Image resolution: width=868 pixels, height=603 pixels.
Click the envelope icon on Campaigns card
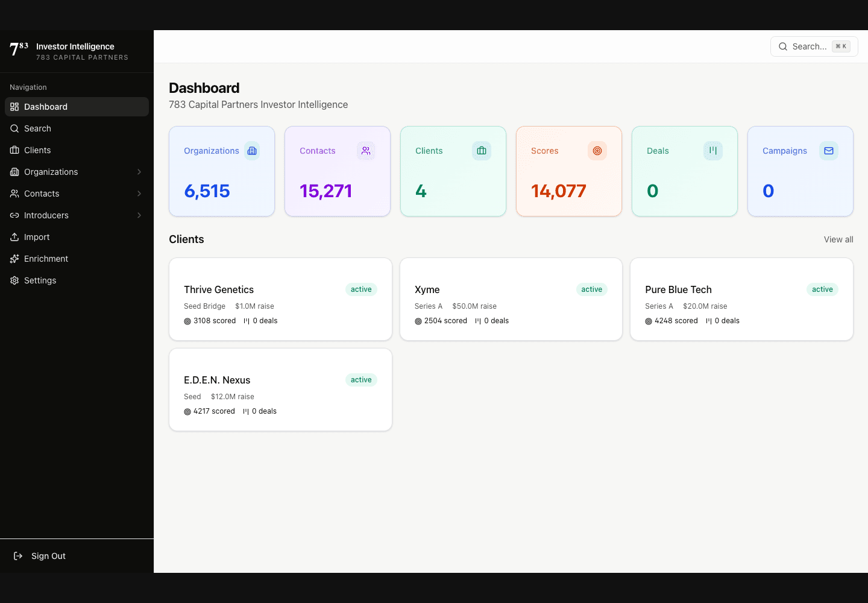click(829, 151)
